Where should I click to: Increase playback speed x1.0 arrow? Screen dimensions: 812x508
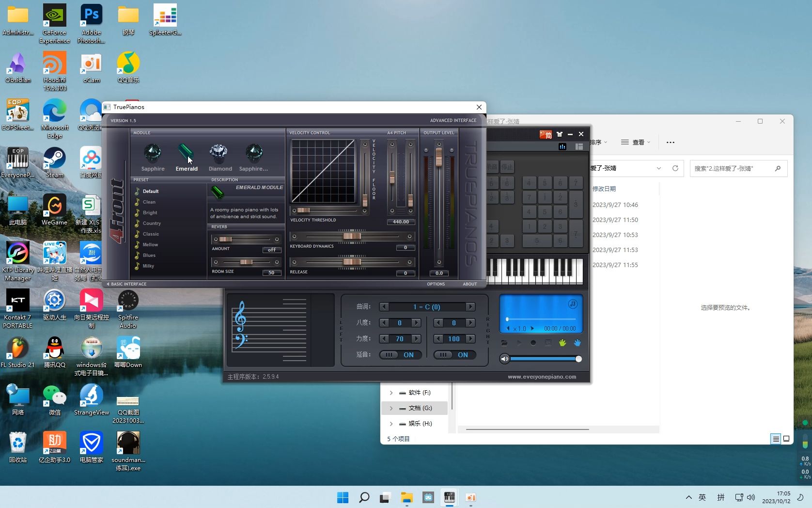532,329
